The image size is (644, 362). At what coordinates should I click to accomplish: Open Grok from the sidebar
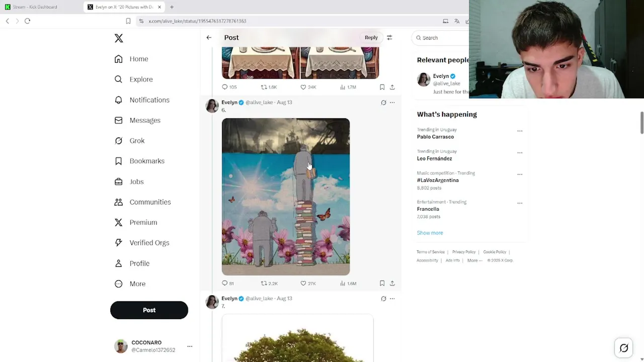coord(129,141)
